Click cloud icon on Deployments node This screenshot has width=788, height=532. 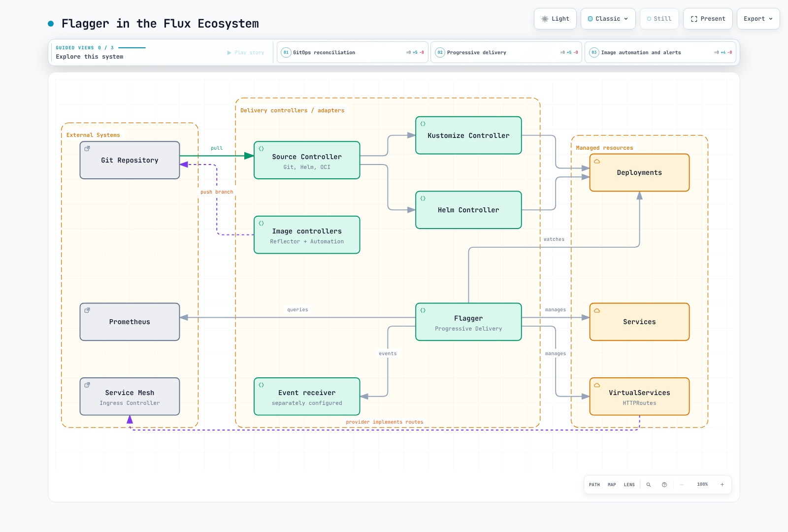pyautogui.click(x=597, y=161)
